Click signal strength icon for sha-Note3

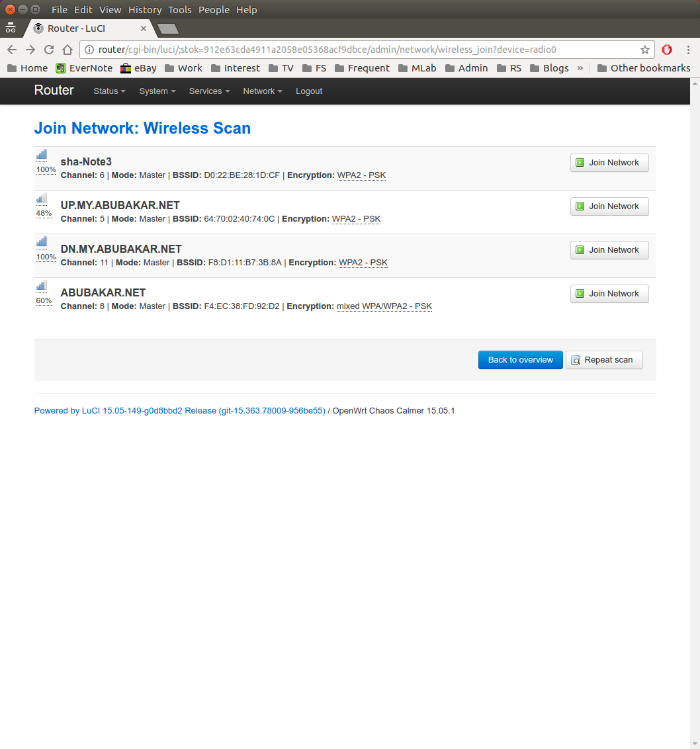click(42, 155)
